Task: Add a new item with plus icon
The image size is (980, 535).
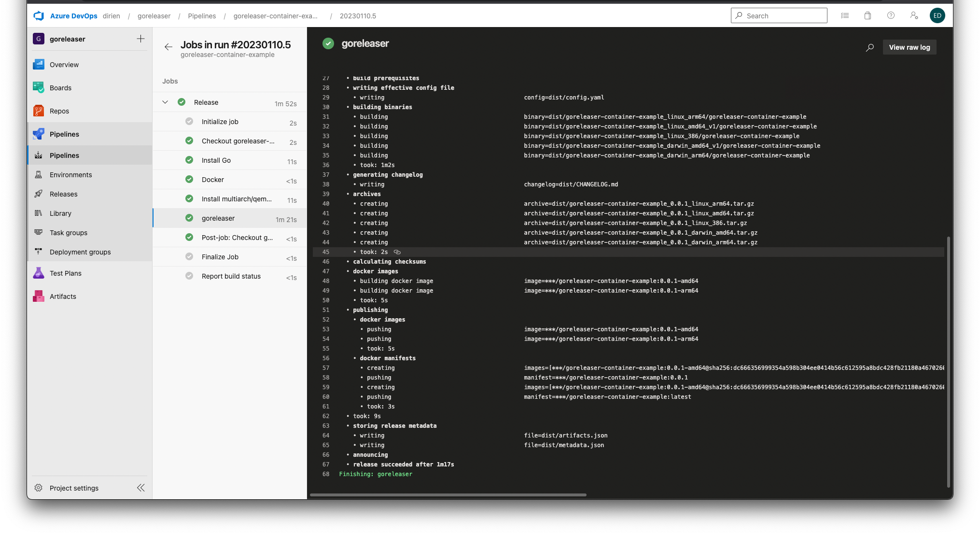Action: tap(140, 39)
